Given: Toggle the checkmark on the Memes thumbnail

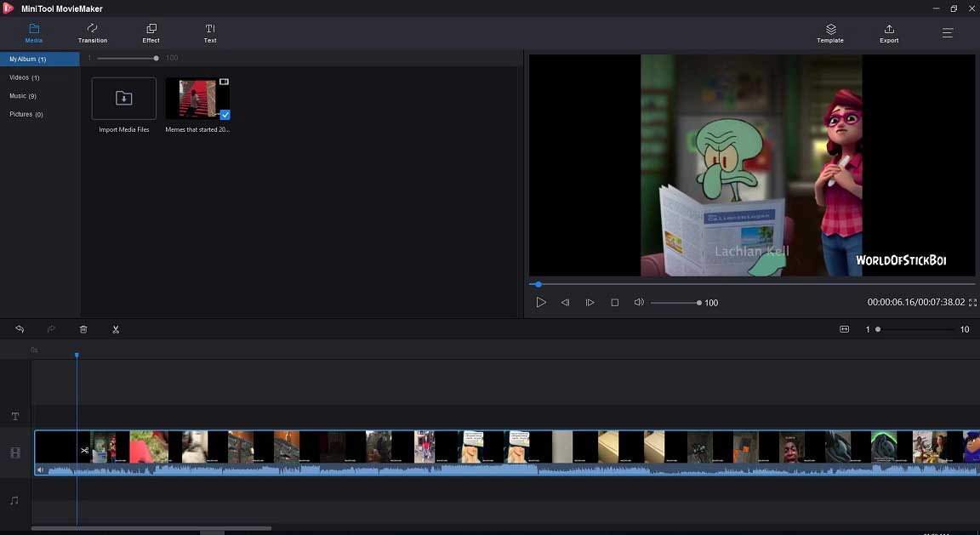Looking at the screenshot, I should [x=225, y=114].
